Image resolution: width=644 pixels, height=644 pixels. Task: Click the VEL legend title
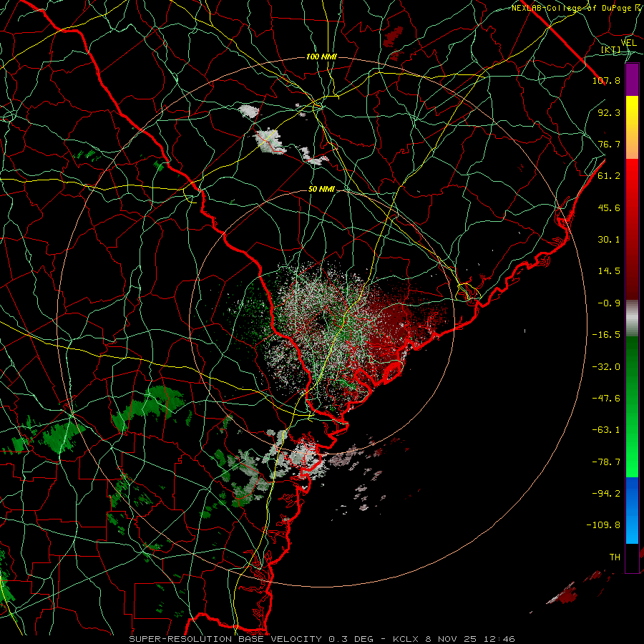click(628, 43)
